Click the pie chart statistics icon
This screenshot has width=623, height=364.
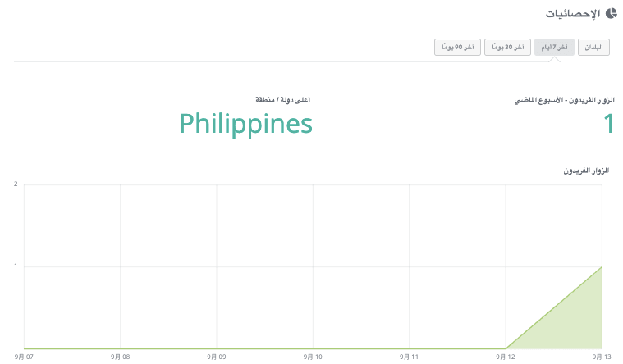tap(611, 13)
